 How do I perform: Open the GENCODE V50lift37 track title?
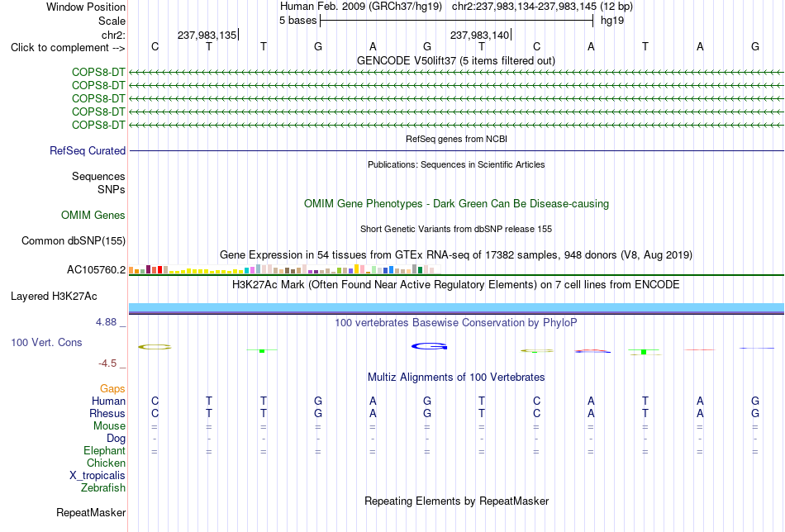click(455, 60)
